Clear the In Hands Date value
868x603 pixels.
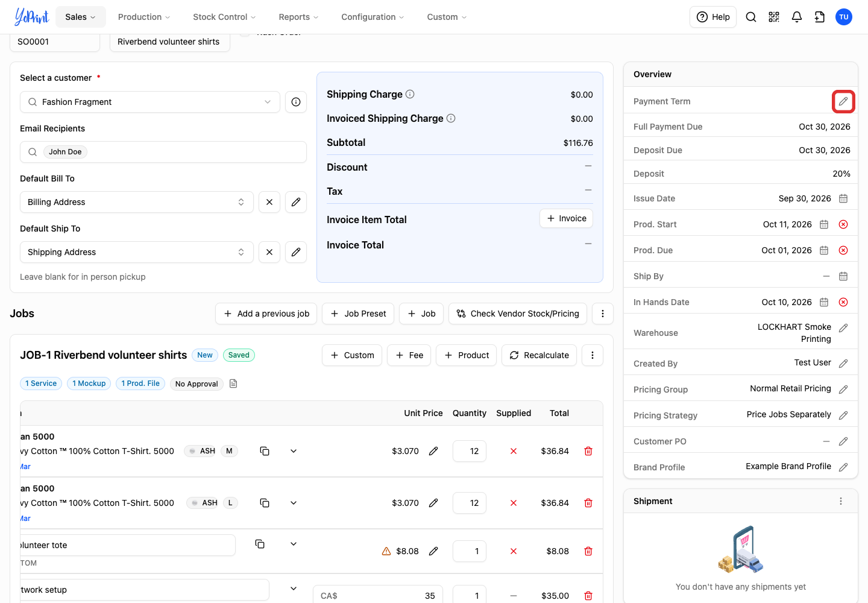[x=843, y=302]
